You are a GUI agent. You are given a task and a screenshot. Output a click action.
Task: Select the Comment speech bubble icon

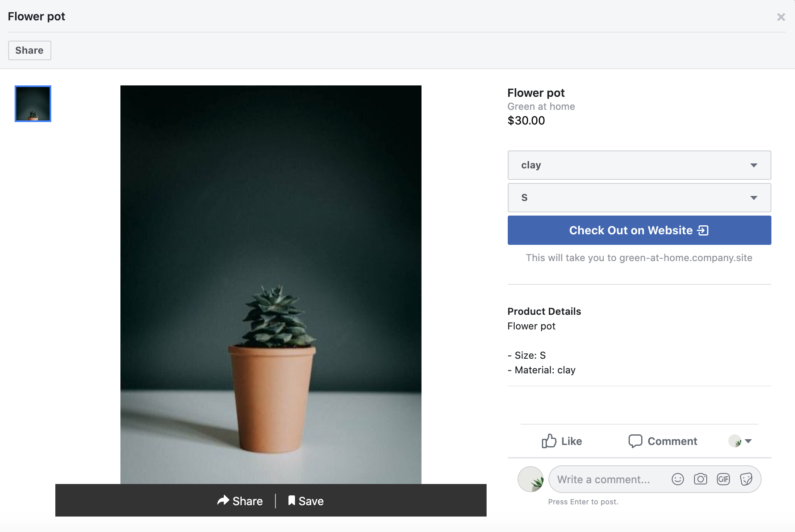tap(636, 441)
